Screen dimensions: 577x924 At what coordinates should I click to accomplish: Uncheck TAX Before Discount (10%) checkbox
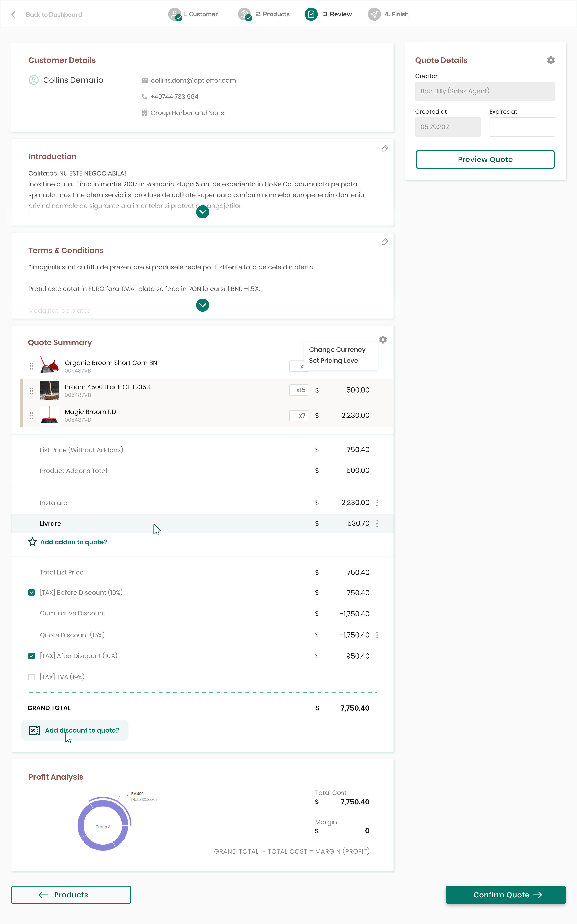[x=32, y=592]
